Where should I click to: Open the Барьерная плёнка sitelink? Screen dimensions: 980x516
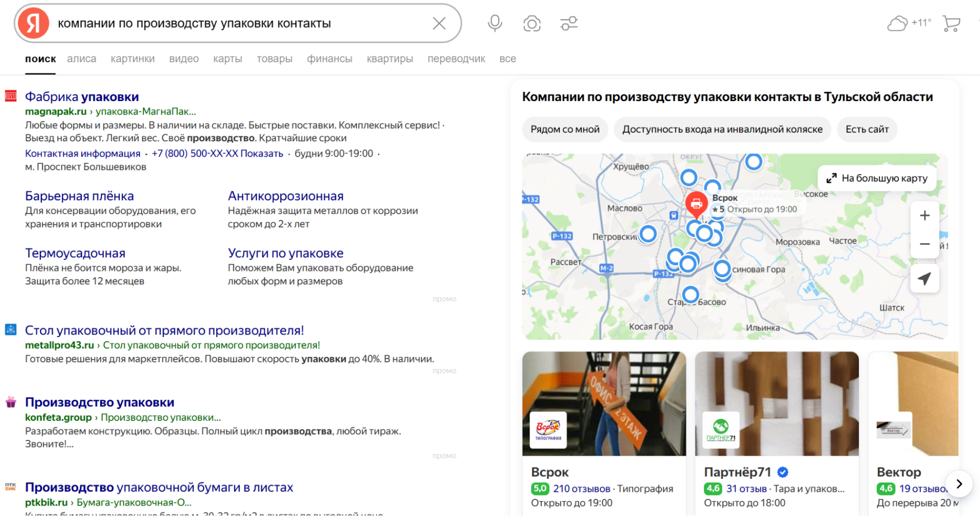pos(79,196)
